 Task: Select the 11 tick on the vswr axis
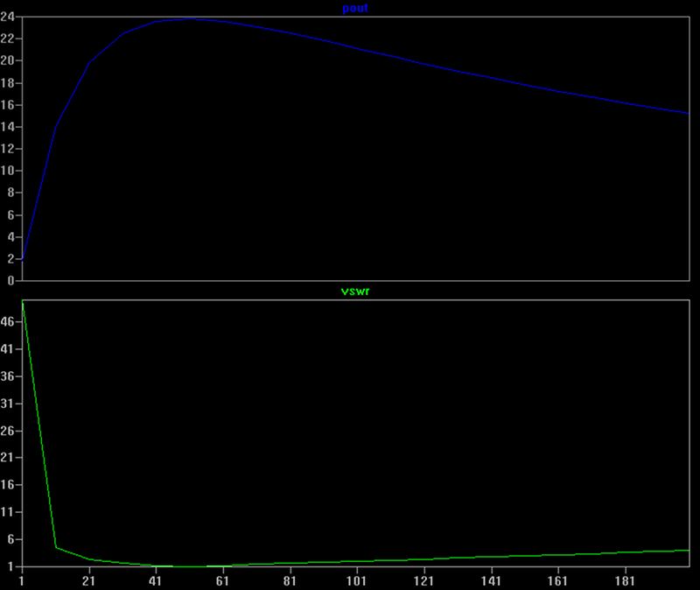pyautogui.click(x=8, y=512)
